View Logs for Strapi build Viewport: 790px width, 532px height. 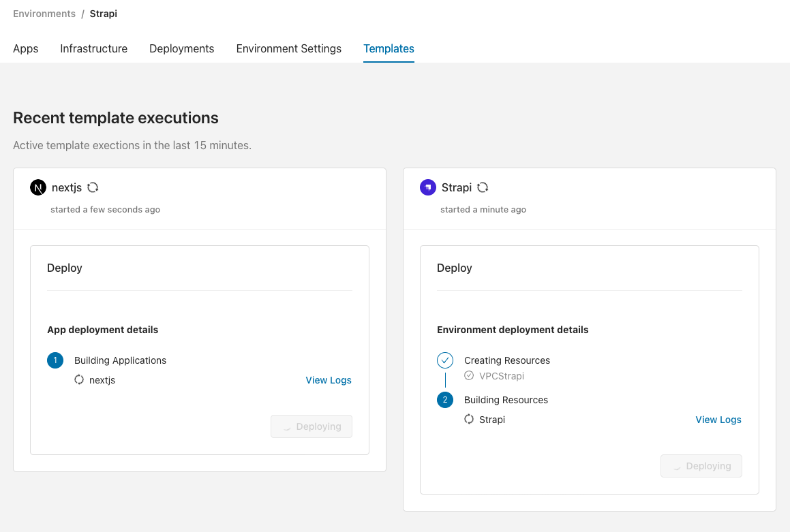click(718, 420)
